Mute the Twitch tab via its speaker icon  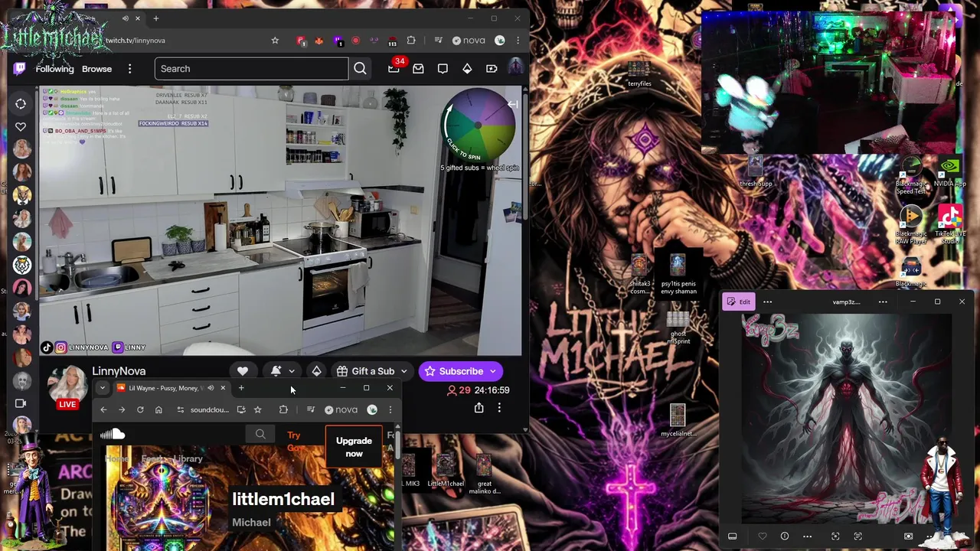tap(126, 18)
